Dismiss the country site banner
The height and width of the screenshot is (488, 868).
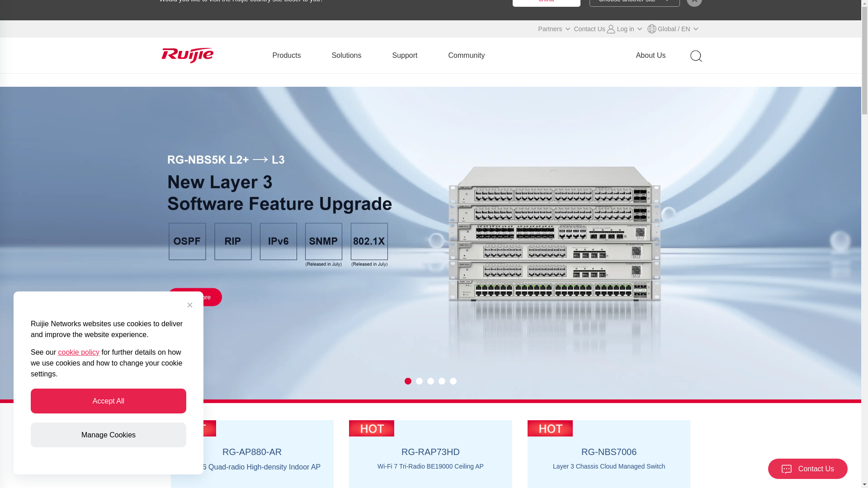[x=694, y=2]
